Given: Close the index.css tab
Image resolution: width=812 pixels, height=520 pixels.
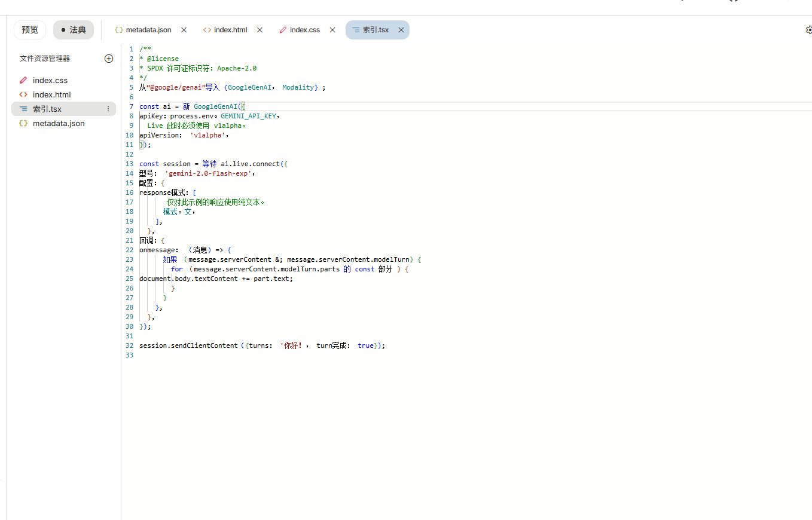Looking at the screenshot, I should [x=332, y=30].
